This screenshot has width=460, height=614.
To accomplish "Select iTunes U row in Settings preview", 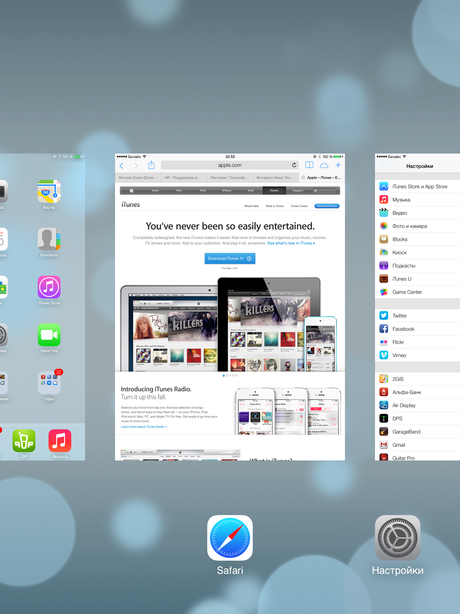I will (x=417, y=279).
